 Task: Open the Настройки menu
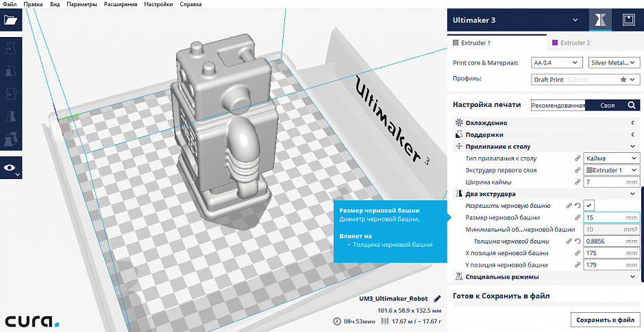158,4
